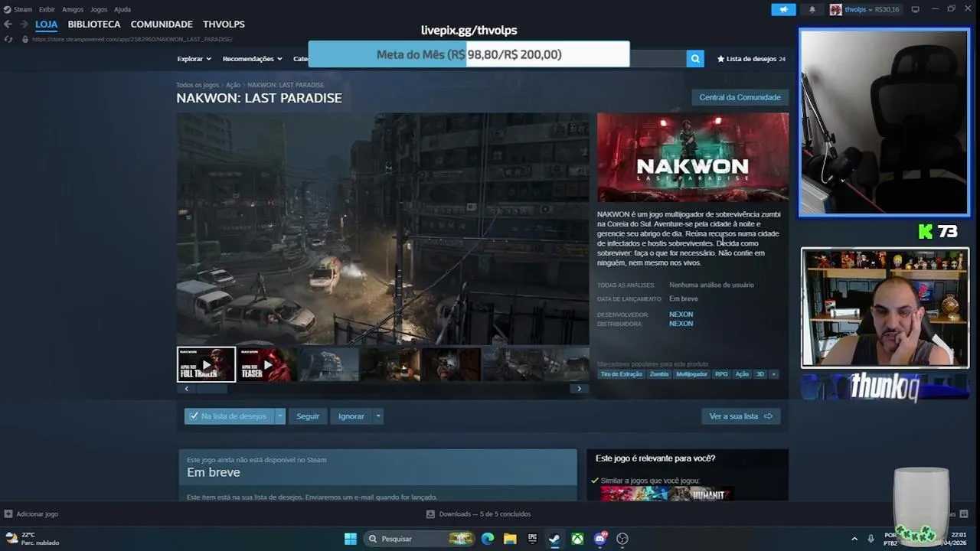Play the Full Trailer thumbnail
Image resolution: width=980 pixels, height=551 pixels.
[x=206, y=364]
